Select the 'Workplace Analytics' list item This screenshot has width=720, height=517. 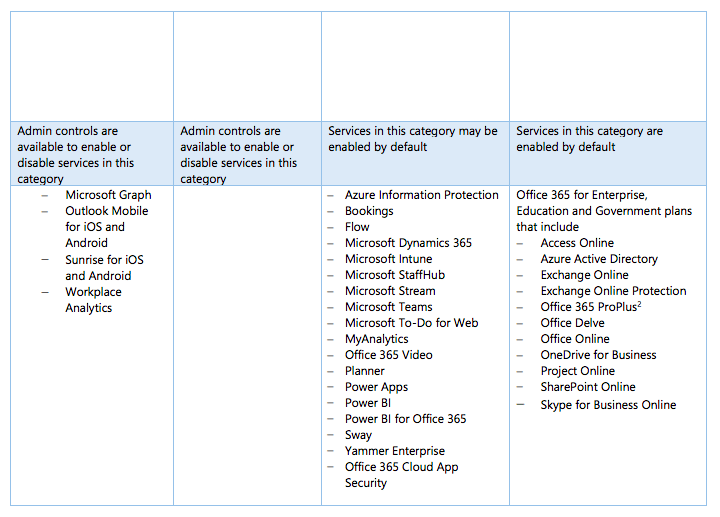[x=93, y=300]
